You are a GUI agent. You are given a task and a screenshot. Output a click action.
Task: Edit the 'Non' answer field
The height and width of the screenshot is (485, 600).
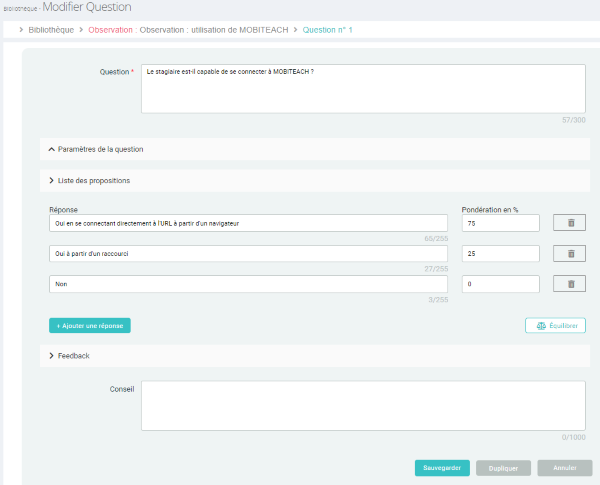tap(248, 284)
